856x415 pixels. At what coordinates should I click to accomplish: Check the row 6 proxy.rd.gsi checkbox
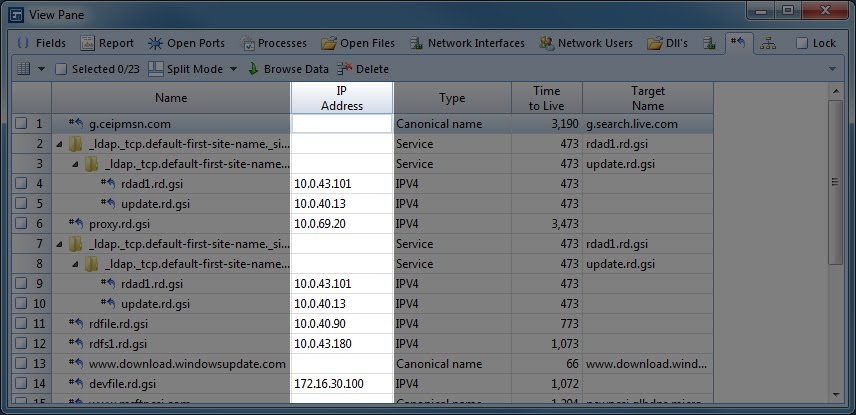pos(21,224)
